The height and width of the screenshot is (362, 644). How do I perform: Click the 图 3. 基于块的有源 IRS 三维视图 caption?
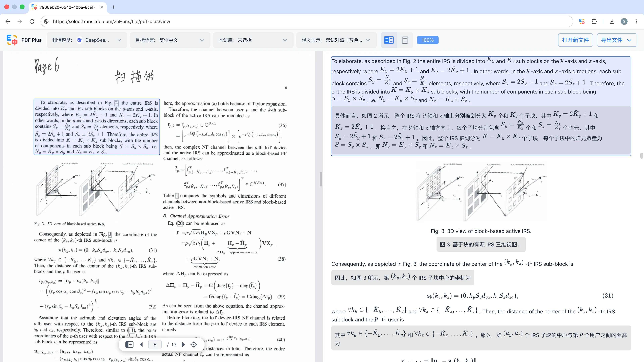pos(481,244)
